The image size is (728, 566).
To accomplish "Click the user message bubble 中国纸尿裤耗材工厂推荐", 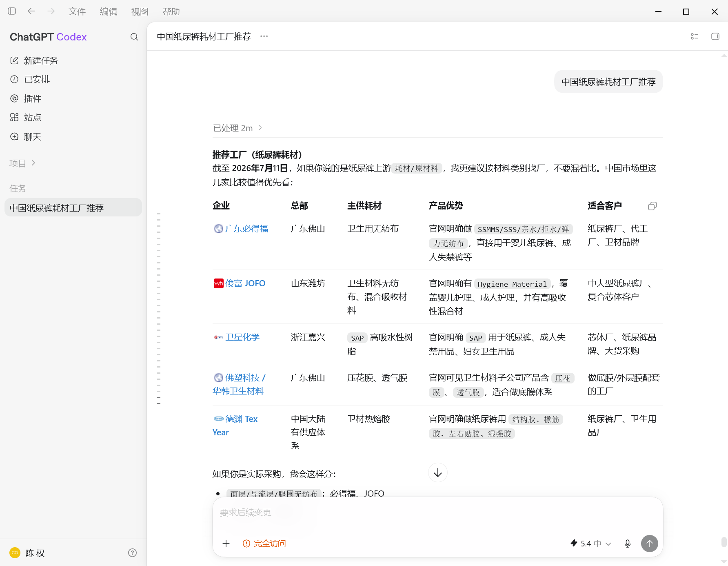I will (x=608, y=82).
